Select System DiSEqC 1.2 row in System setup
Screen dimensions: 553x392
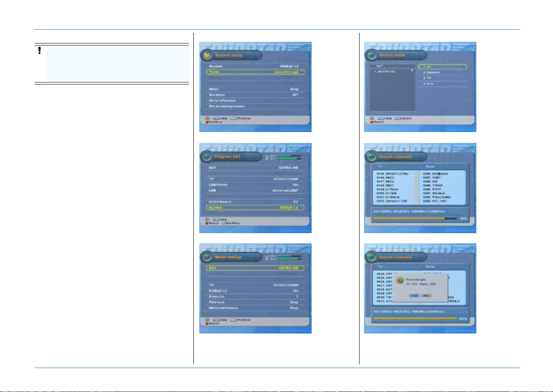tap(255, 66)
